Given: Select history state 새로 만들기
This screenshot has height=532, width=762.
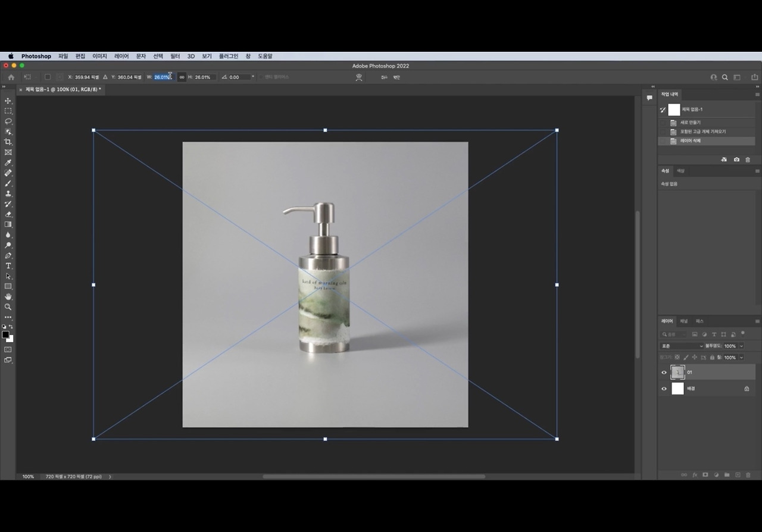Looking at the screenshot, I should (x=707, y=123).
